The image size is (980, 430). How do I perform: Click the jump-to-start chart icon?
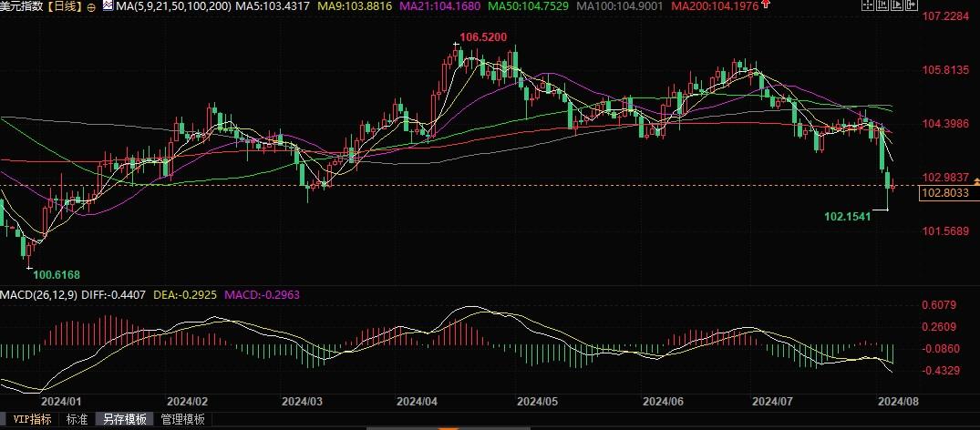882,5
